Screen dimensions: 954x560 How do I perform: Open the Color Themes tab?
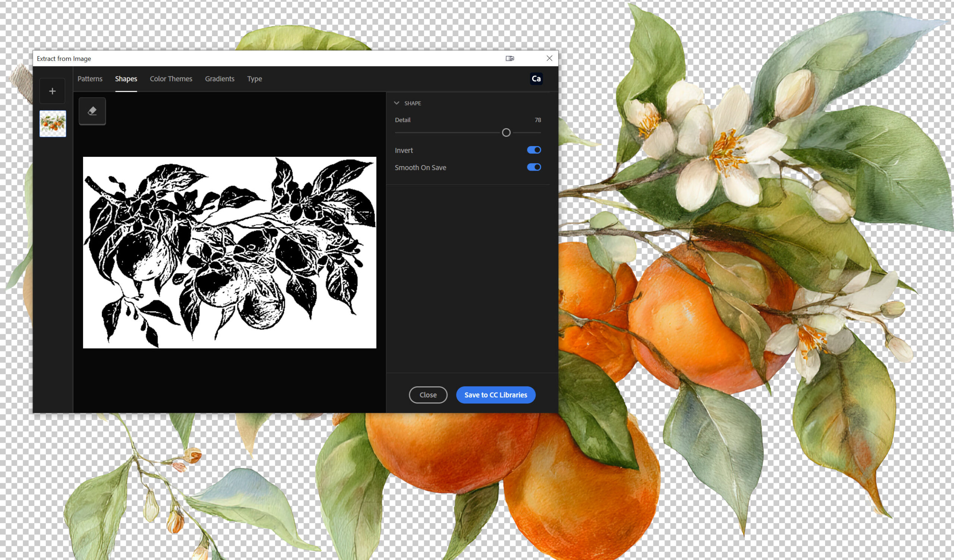[171, 79]
